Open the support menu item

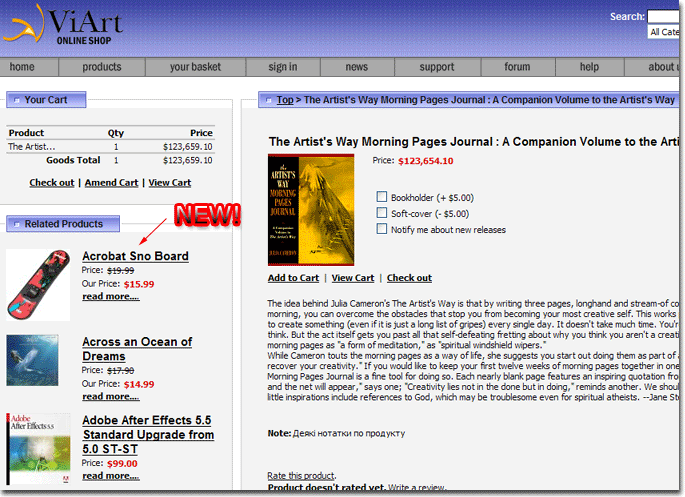[x=437, y=67]
